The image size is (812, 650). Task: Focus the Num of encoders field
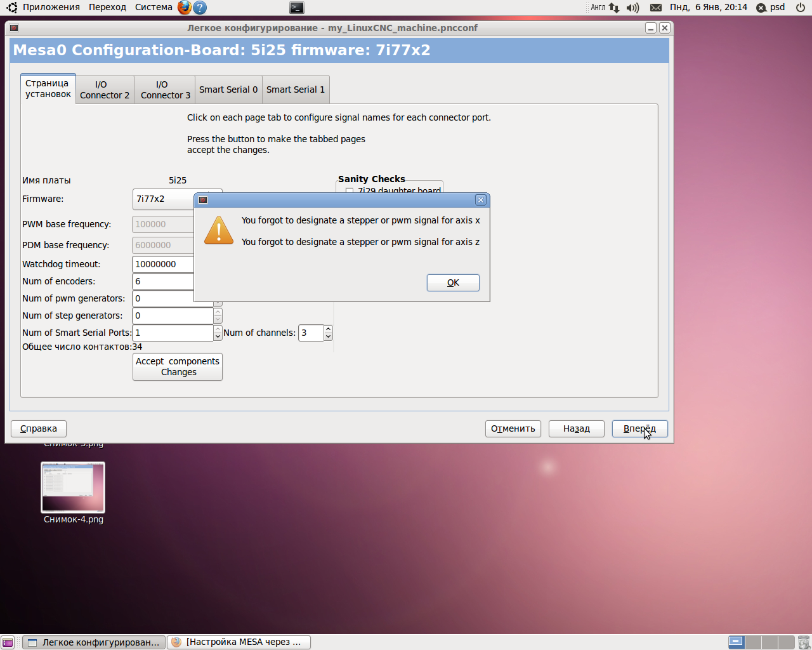pyautogui.click(x=163, y=281)
